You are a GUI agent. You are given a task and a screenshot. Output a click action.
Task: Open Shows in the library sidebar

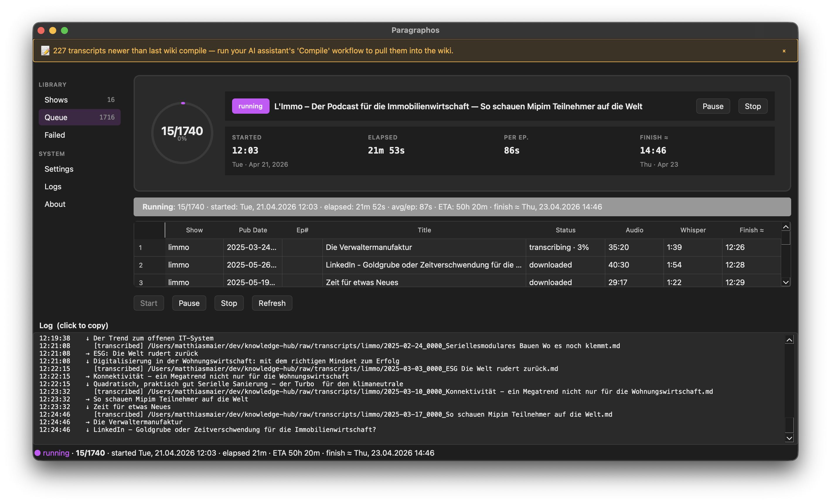click(79, 100)
